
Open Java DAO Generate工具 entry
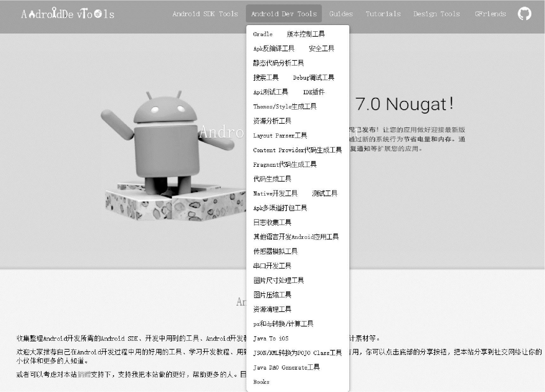click(x=287, y=368)
